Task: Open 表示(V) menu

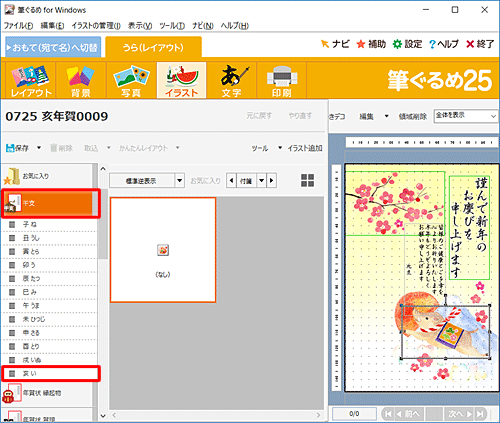Action: pos(140,26)
